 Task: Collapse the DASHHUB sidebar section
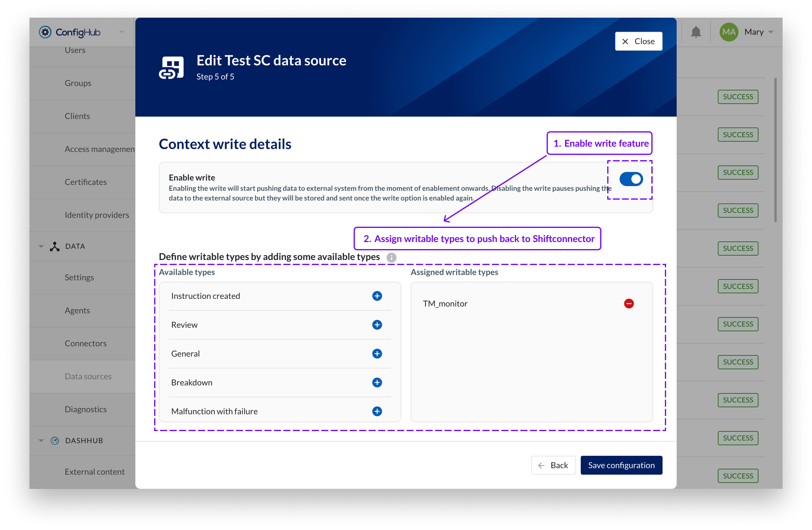(x=41, y=440)
